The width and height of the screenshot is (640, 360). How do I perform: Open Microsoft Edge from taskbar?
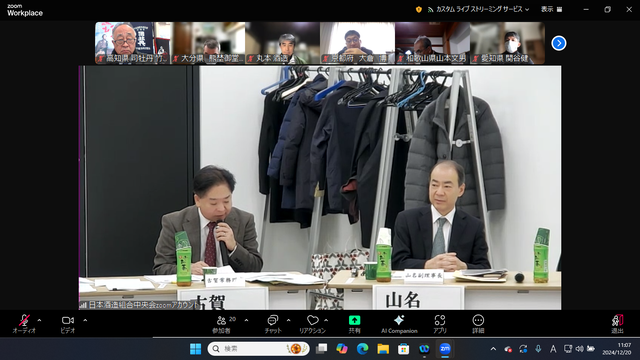[362, 349]
